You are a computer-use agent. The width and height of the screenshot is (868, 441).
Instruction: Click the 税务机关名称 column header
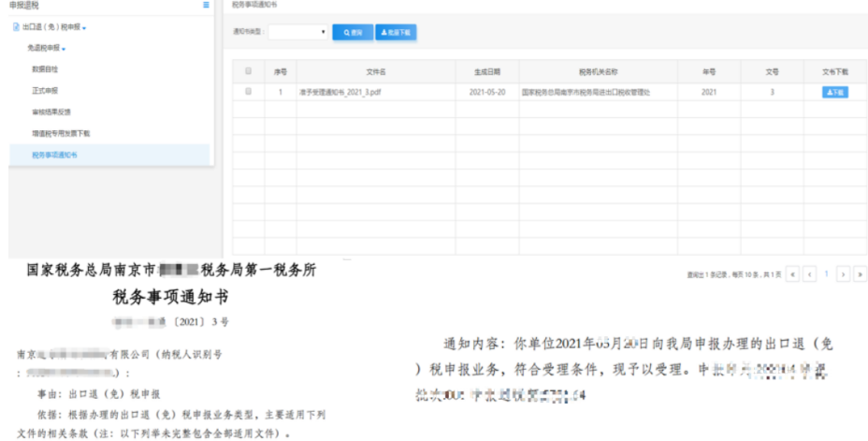point(598,72)
